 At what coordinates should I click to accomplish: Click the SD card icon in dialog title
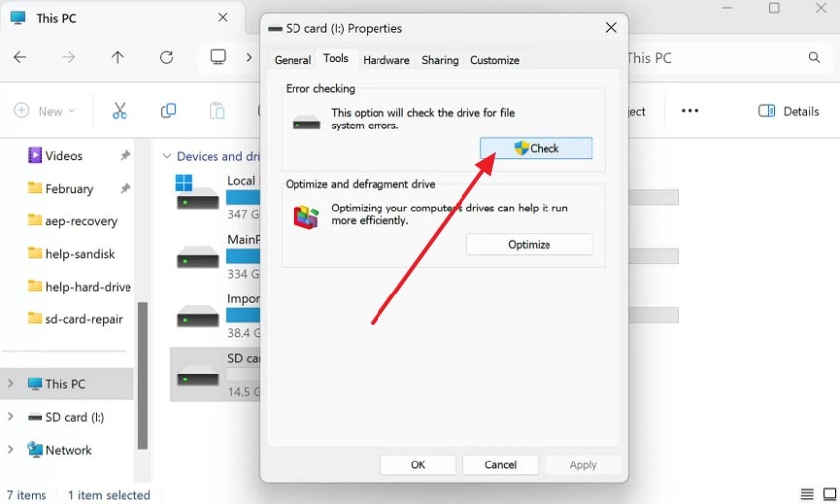coord(275,29)
